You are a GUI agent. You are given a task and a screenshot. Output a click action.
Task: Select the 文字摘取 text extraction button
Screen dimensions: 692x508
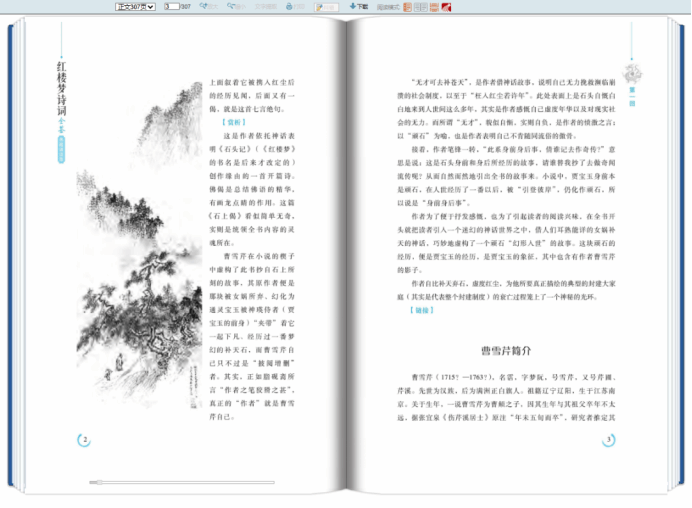point(266,7)
